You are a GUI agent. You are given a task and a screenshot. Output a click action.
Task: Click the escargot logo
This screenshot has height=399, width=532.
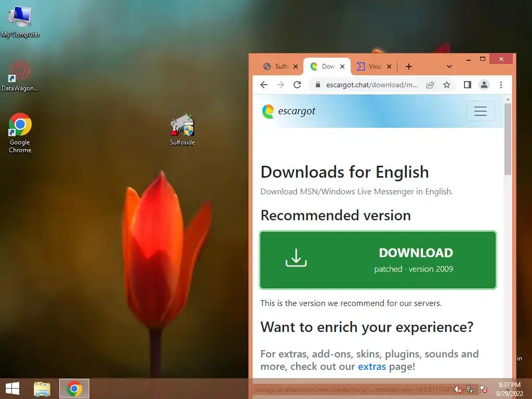289,111
